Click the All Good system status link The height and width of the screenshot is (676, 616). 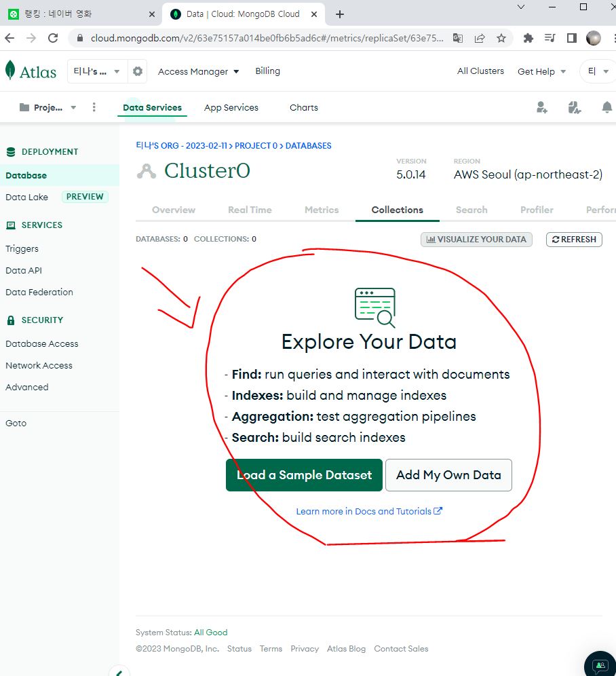pyautogui.click(x=211, y=633)
